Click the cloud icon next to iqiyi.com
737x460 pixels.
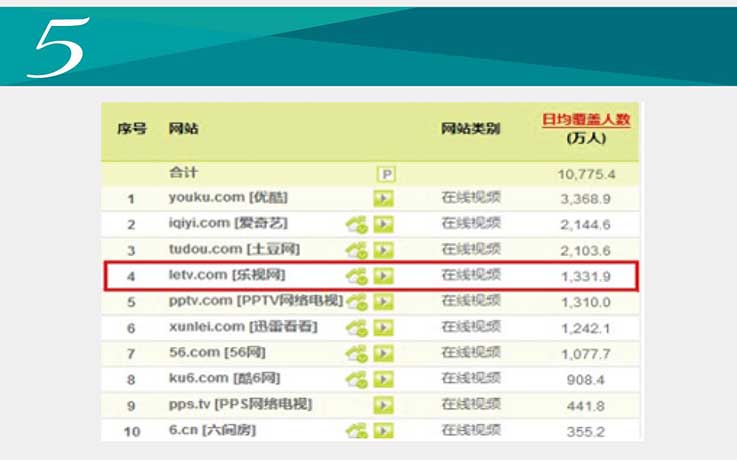357,225
